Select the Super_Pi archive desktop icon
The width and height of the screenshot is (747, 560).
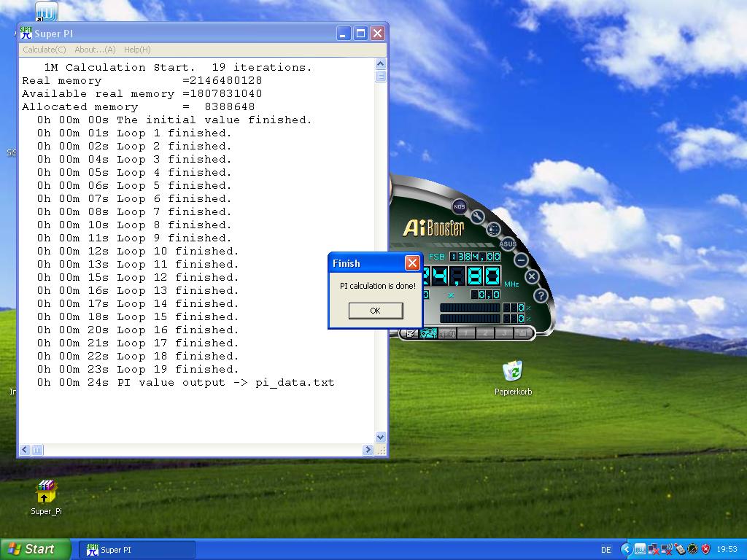46,492
